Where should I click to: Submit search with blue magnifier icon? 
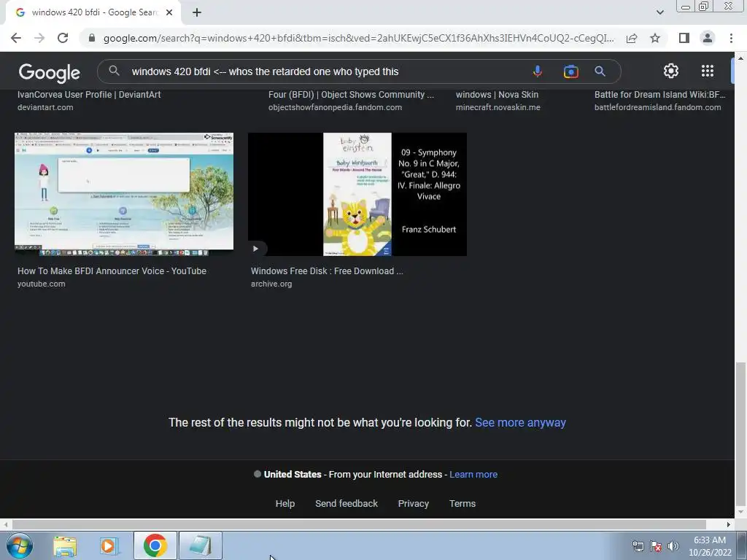600,71
